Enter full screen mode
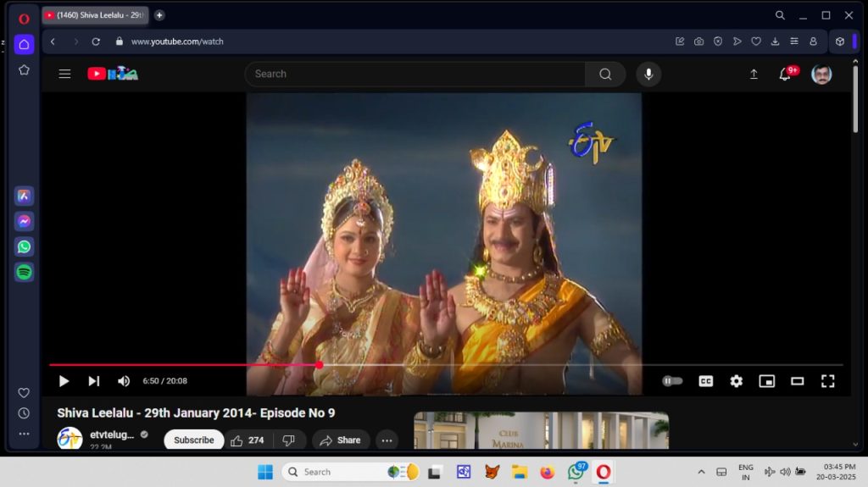Viewport: 868px width, 487px height. 827,381
